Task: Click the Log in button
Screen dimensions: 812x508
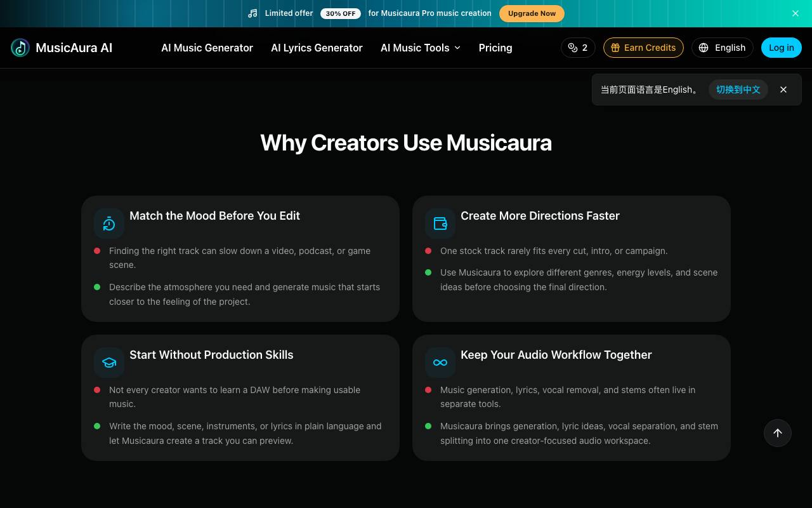Action: click(x=782, y=48)
